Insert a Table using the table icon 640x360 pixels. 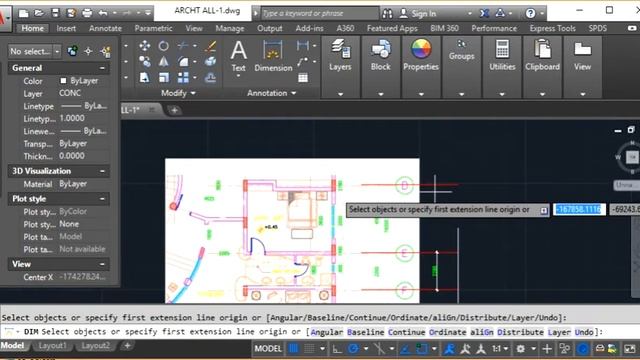coord(303,78)
